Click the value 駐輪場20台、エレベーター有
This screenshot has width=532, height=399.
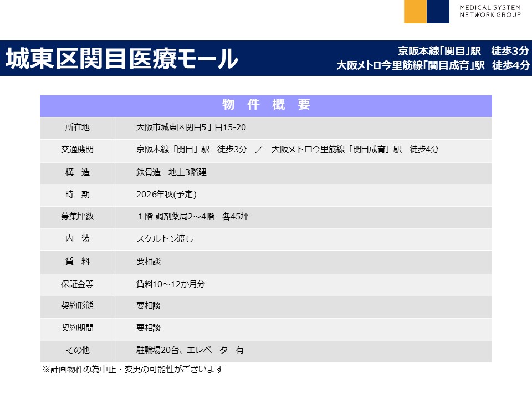click(190, 350)
